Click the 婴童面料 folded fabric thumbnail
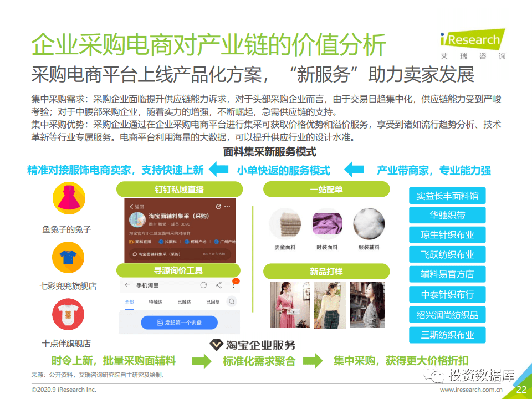The width and height of the screenshot is (532, 399). pyautogui.click(x=285, y=224)
